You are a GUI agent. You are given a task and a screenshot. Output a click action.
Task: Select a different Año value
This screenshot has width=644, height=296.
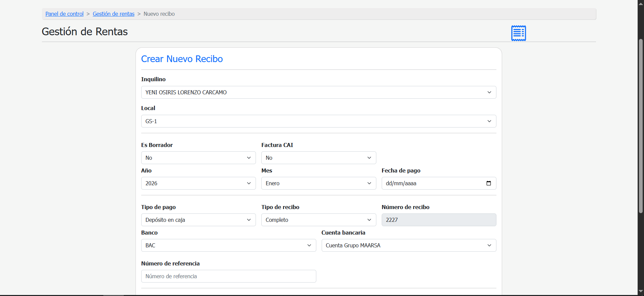click(198, 183)
